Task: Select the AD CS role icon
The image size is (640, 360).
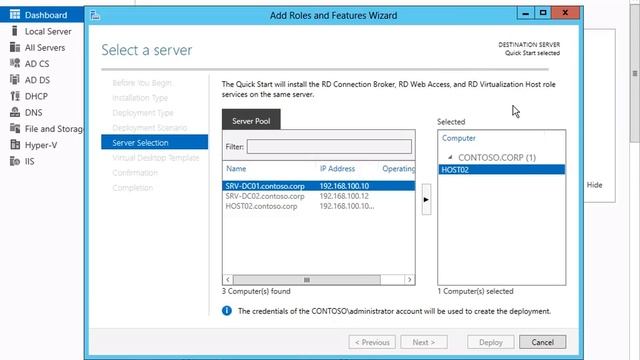Action: click(15, 63)
